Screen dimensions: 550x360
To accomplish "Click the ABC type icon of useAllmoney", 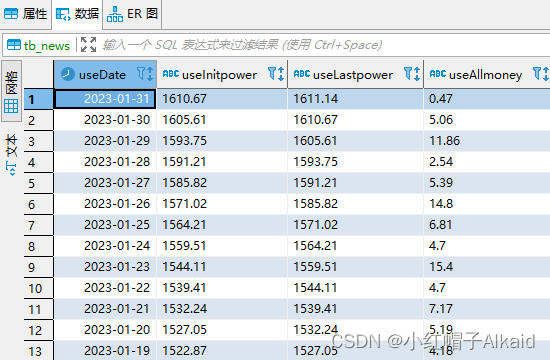I will (x=438, y=74).
